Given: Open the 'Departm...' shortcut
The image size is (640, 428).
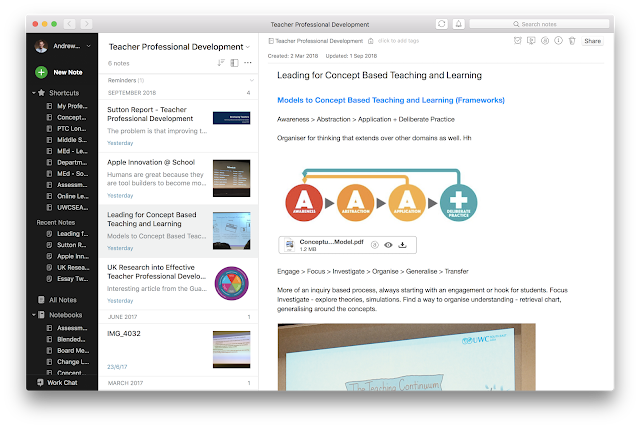Looking at the screenshot, I should pyautogui.click(x=67, y=162).
